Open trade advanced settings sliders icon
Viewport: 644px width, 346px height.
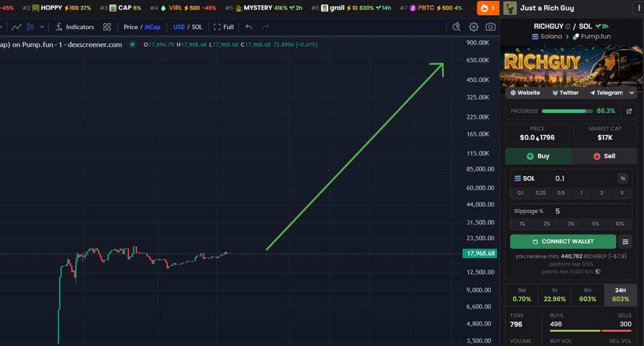(x=625, y=241)
